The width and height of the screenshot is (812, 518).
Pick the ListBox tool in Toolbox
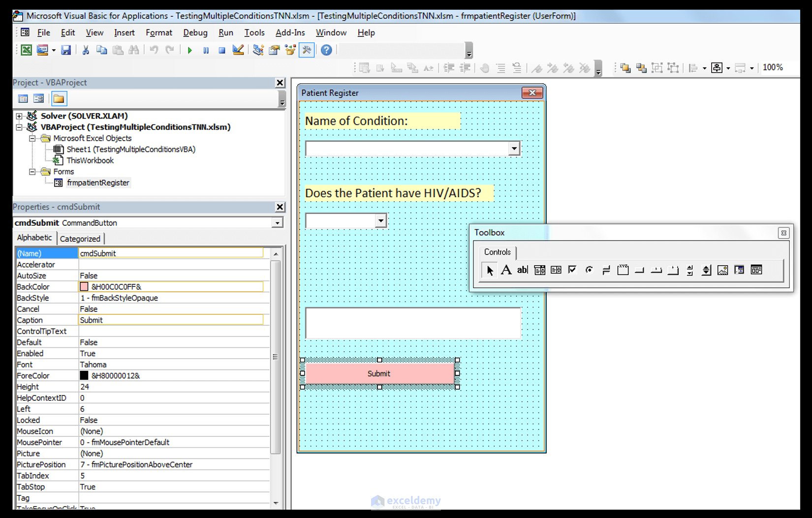point(556,270)
